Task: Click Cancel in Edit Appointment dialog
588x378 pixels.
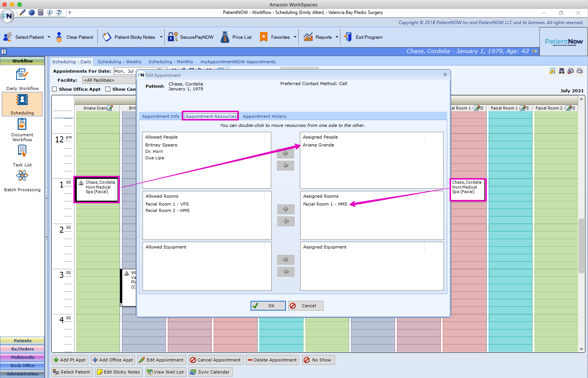Action: pyautogui.click(x=306, y=306)
